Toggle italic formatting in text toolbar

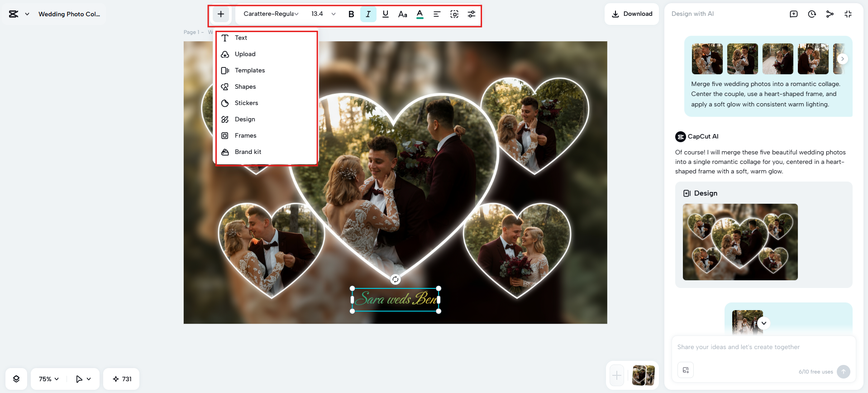point(368,14)
